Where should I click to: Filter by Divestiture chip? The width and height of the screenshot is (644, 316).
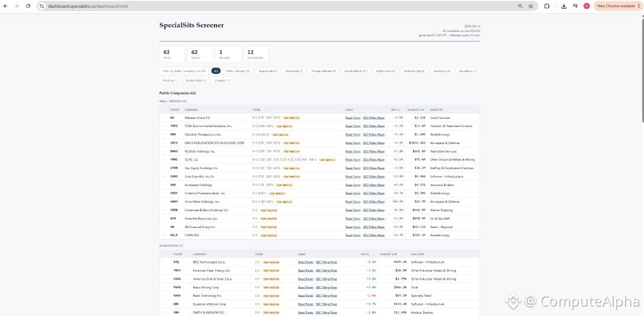click(294, 71)
